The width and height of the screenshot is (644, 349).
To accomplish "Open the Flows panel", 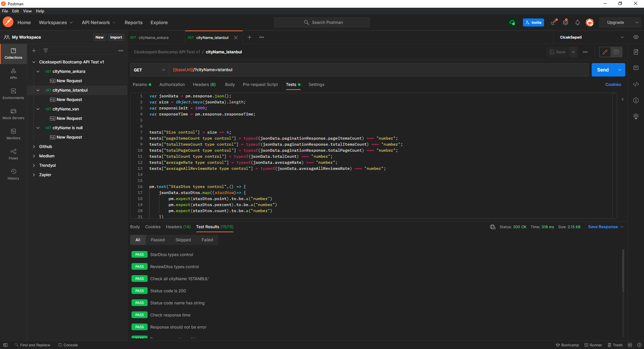I will point(13,154).
